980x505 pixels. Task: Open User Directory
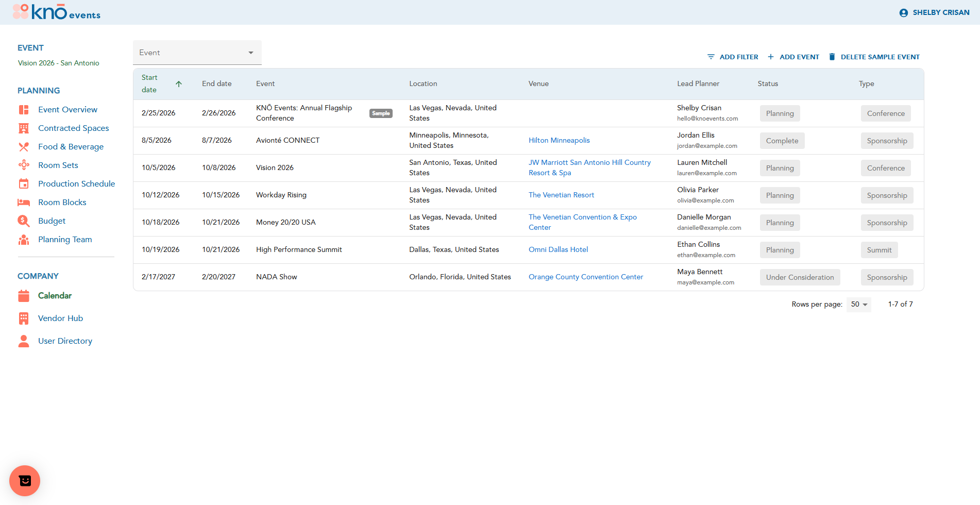(65, 341)
